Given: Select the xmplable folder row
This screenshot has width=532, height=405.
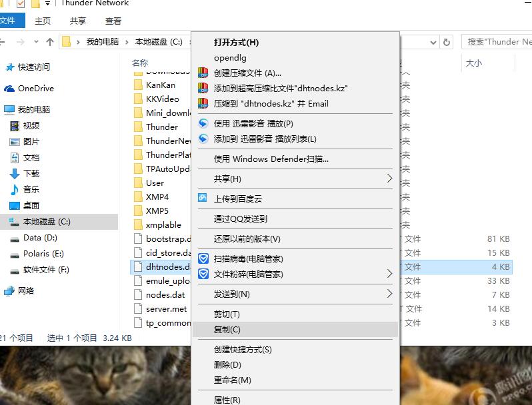Looking at the screenshot, I should click(161, 224).
